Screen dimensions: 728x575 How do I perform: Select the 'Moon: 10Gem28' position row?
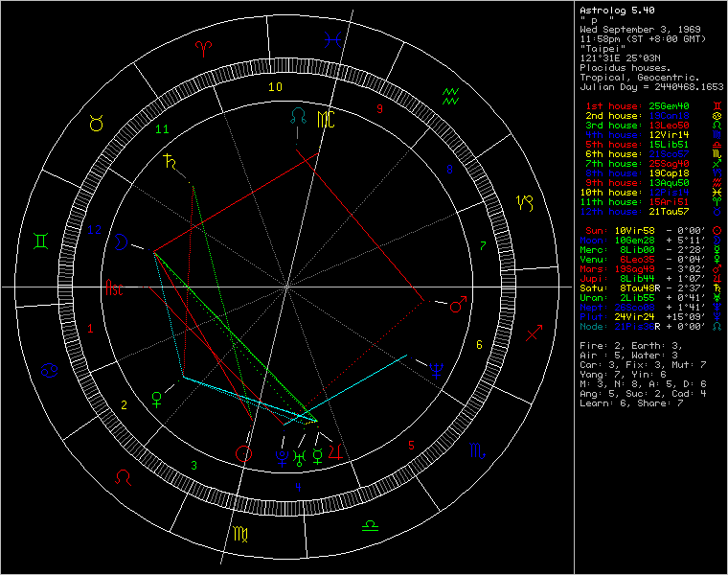650,241
